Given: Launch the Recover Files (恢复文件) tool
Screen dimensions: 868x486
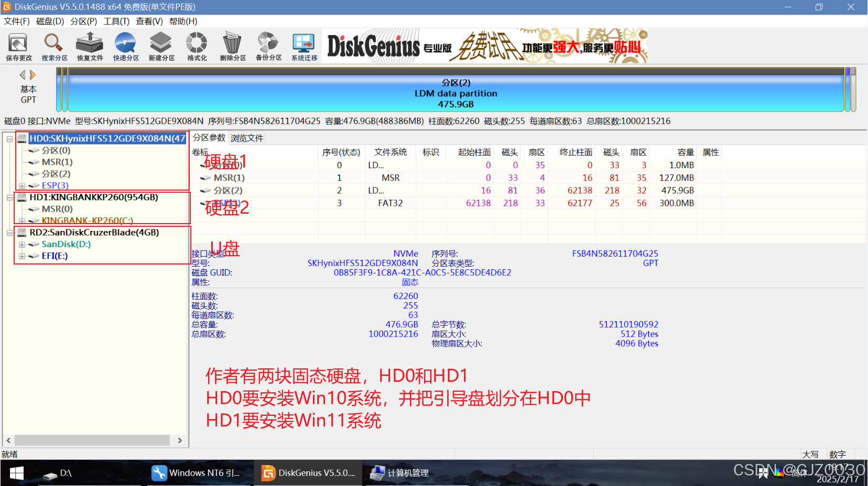Looking at the screenshot, I should pyautogui.click(x=90, y=47).
